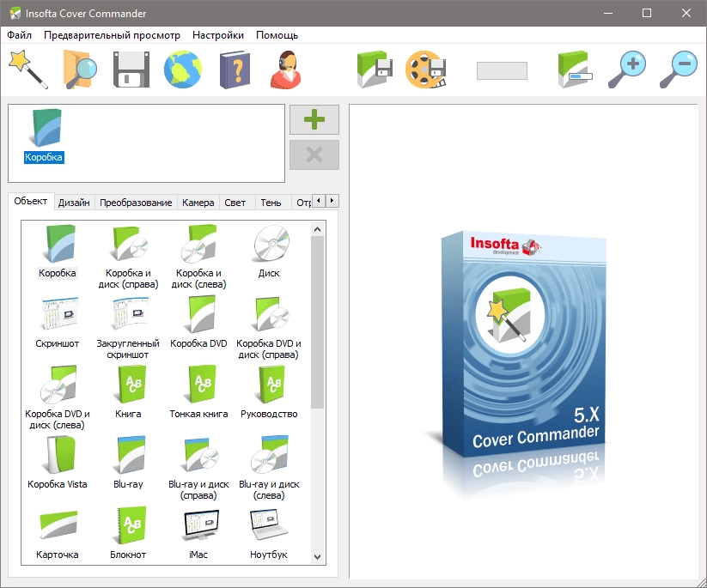Remove object with gray X button
The image size is (707, 588).
tap(314, 155)
